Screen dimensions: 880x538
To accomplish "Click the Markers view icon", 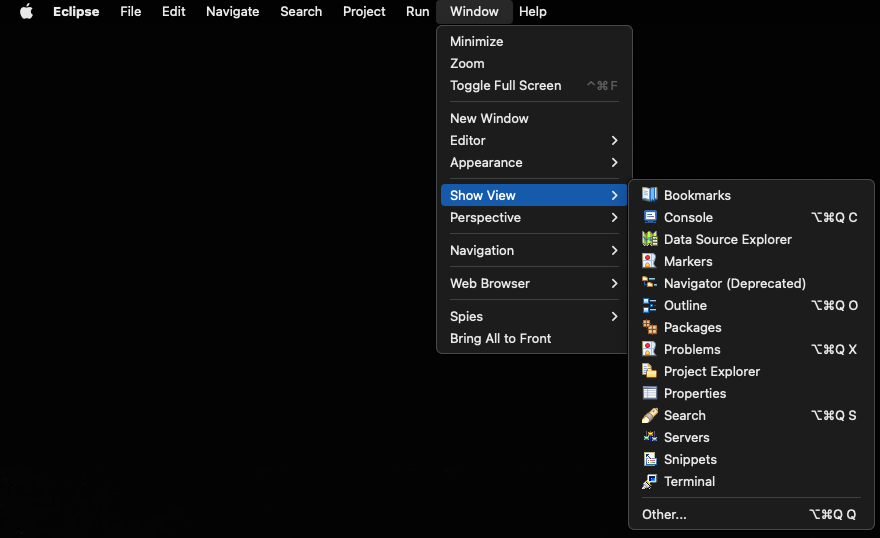I will point(649,261).
